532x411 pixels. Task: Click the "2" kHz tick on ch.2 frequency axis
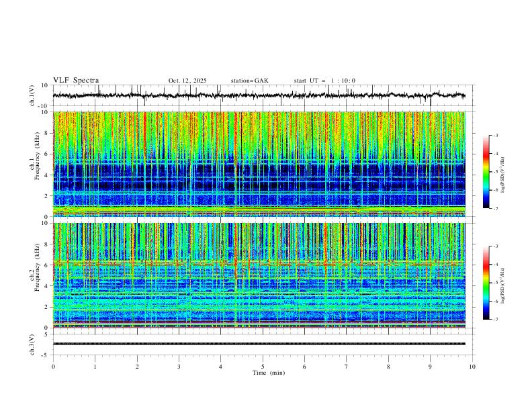click(x=47, y=307)
